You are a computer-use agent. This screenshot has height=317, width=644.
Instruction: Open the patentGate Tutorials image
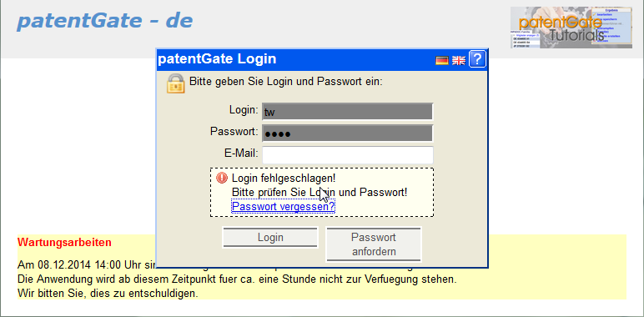571,28
